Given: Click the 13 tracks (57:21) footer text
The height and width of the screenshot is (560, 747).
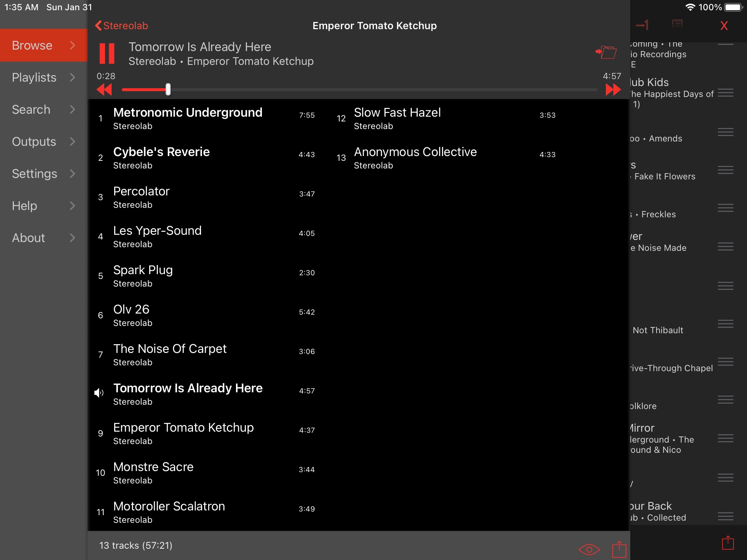Looking at the screenshot, I should (136, 545).
